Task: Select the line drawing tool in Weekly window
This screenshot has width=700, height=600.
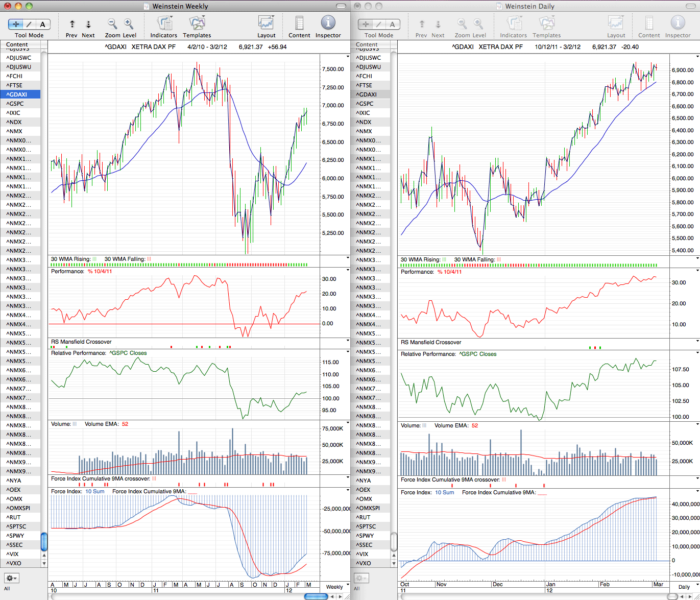Action: (x=29, y=24)
